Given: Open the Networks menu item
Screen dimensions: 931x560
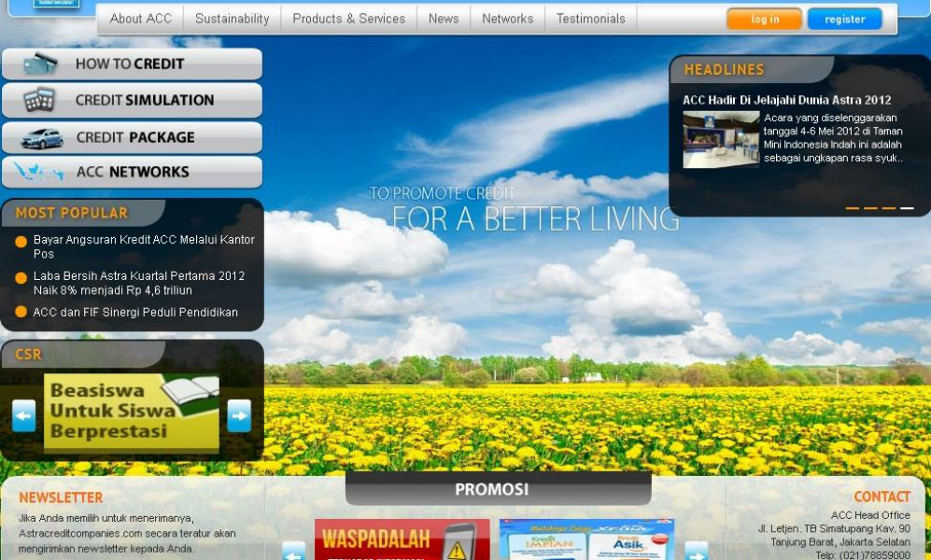Looking at the screenshot, I should pyautogui.click(x=508, y=19).
